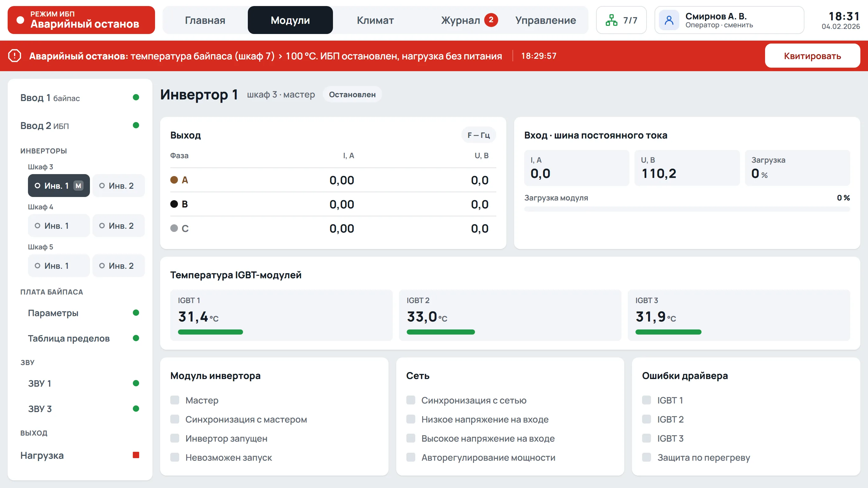Click black phase B color dot
The image size is (868, 488).
pyautogui.click(x=174, y=204)
